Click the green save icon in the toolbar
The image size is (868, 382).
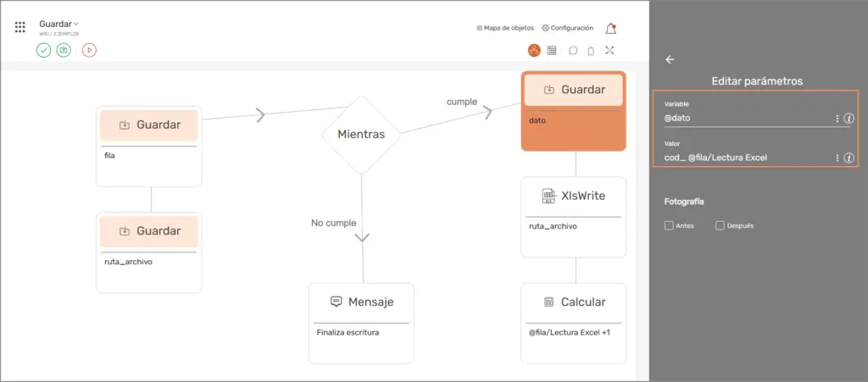pyautogui.click(x=64, y=50)
